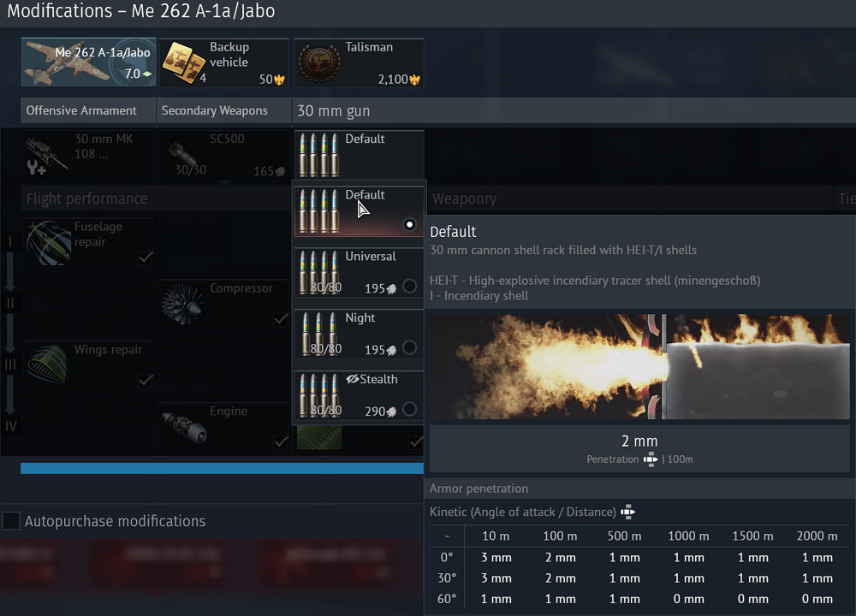Select the Fuselage repair modification
856x616 pixels.
pos(86,241)
